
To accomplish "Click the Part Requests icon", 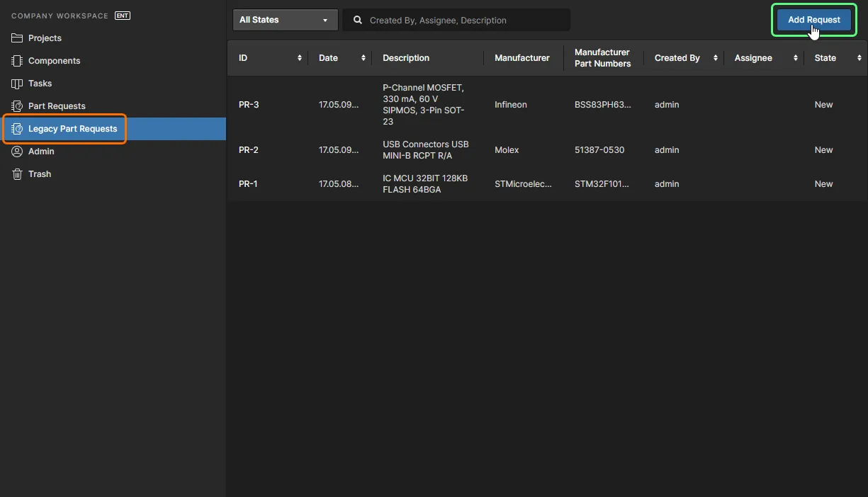I will [17, 106].
